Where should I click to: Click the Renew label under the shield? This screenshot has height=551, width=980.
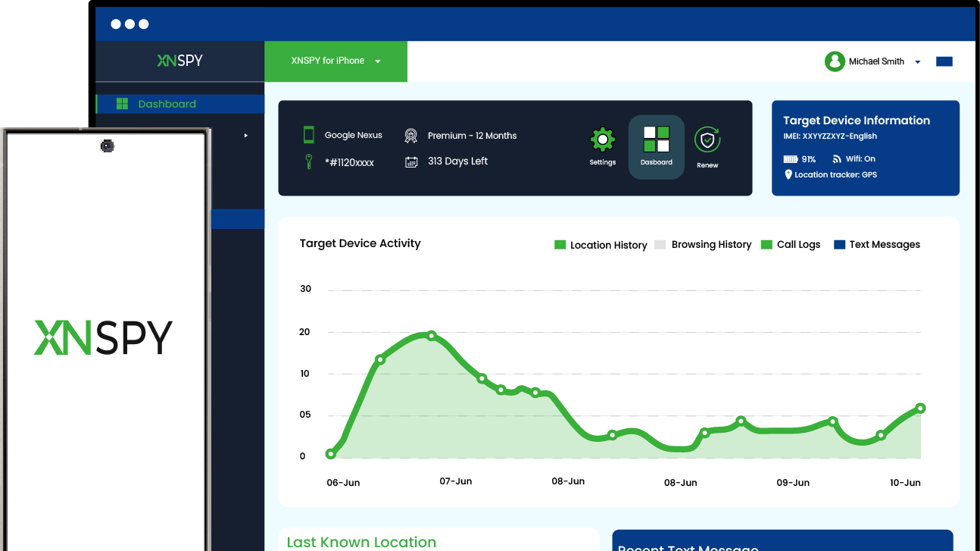tap(707, 165)
